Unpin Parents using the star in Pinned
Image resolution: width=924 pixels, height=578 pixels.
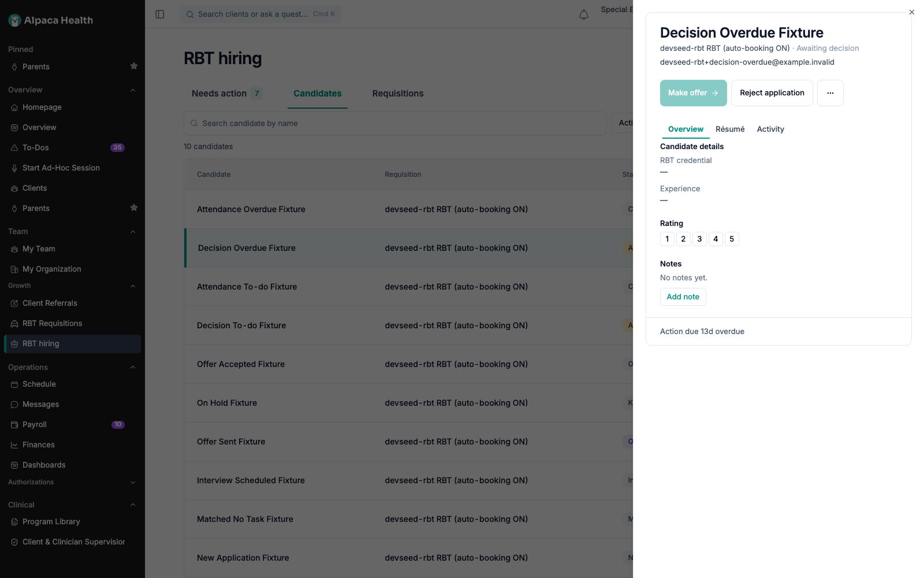pyautogui.click(x=134, y=66)
